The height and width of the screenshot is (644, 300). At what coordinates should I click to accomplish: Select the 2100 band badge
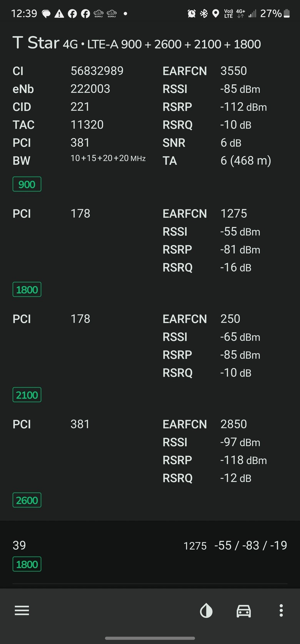[x=27, y=395]
